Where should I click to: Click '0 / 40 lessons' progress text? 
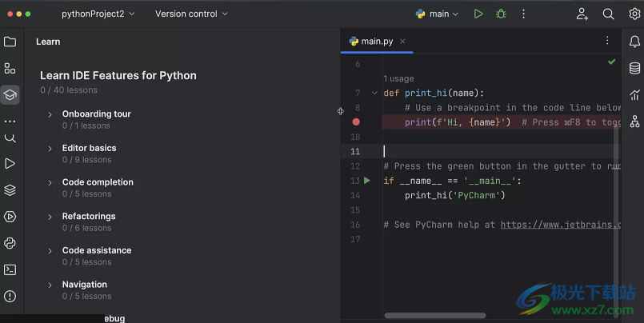click(69, 90)
